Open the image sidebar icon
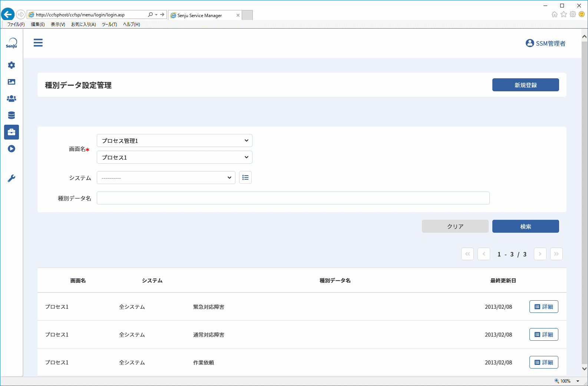This screenshot has width=588, height=386. (x=11, y=82)
